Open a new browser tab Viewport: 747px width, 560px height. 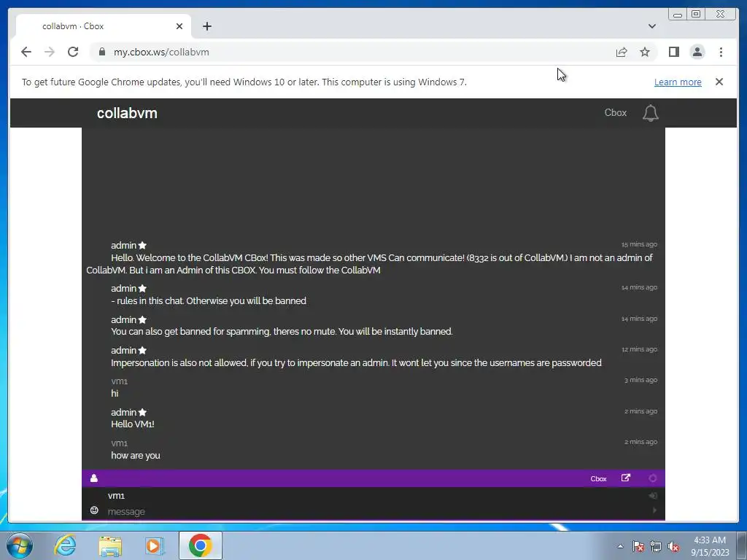coord(206,26)
